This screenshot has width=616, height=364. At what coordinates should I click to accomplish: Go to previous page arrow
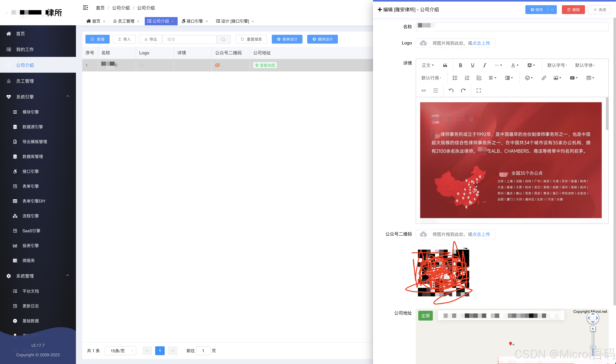tap(147, 351)
